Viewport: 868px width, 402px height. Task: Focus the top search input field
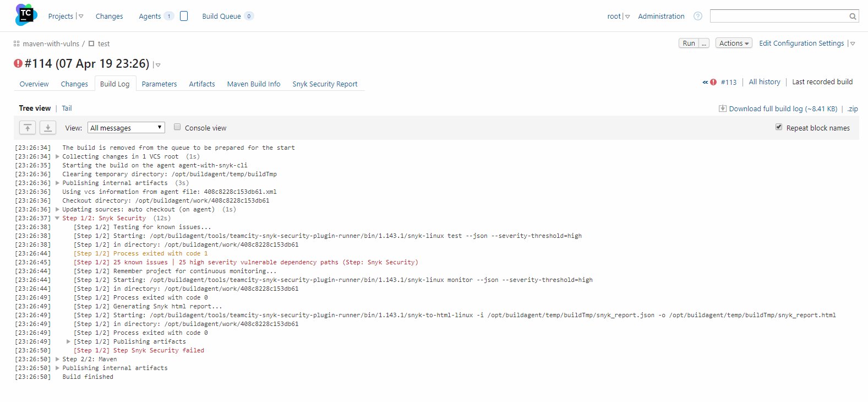779,16
